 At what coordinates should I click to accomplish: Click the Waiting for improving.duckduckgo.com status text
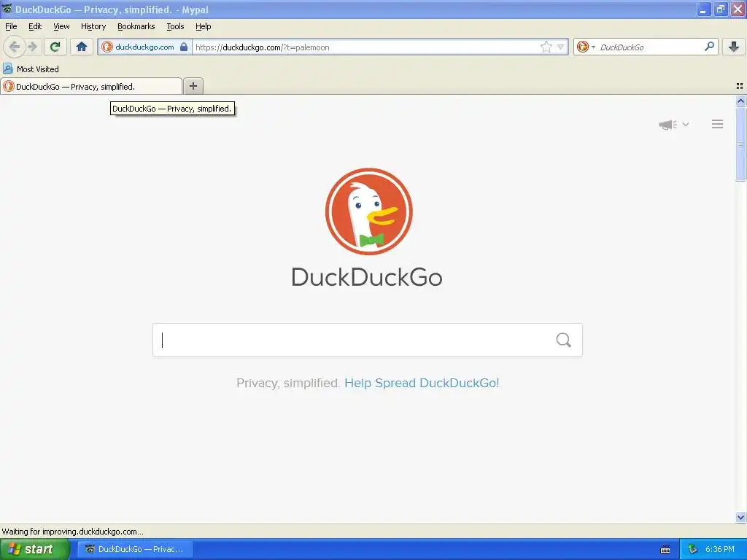[x=72, y=532]
